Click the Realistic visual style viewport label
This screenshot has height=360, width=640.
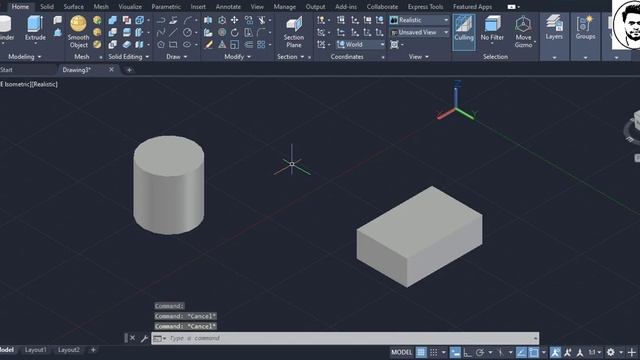[44, 84]
